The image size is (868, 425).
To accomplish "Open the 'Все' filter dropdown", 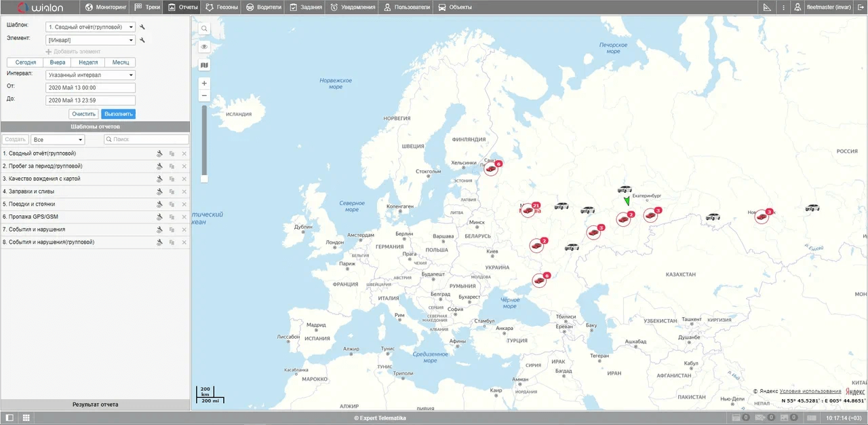I will [58, 139].
